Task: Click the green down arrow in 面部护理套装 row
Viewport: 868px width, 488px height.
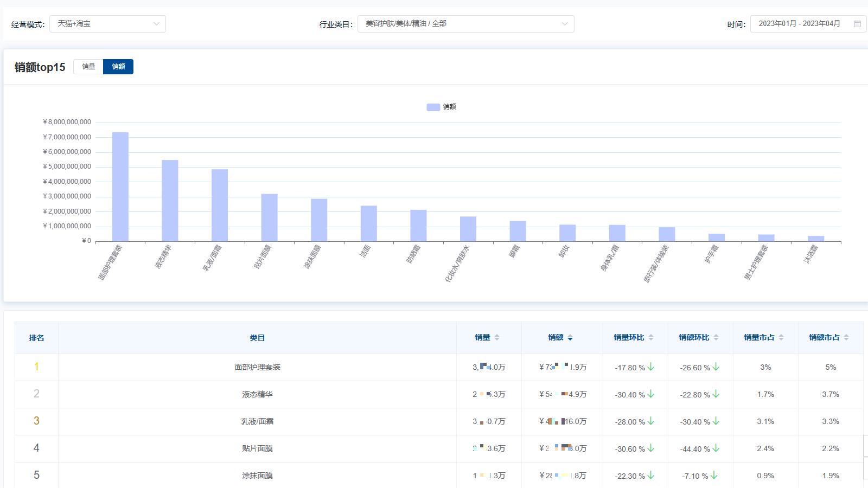Action: [651, 367]
